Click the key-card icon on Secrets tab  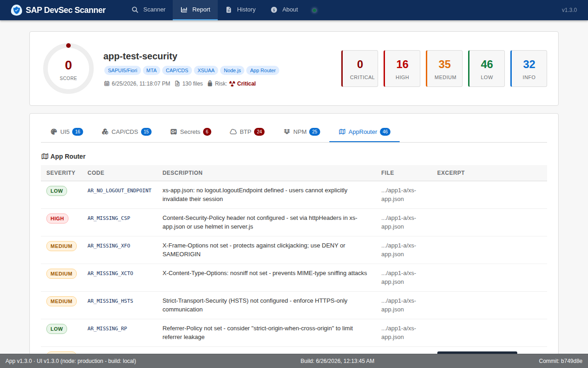[174, 132]
